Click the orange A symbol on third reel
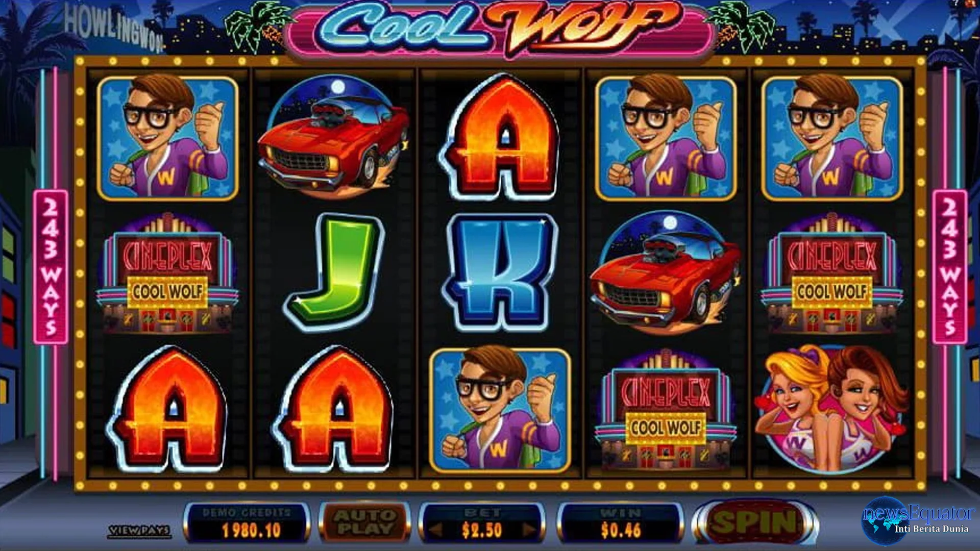The image size is (980, 551). pos(501,137)
